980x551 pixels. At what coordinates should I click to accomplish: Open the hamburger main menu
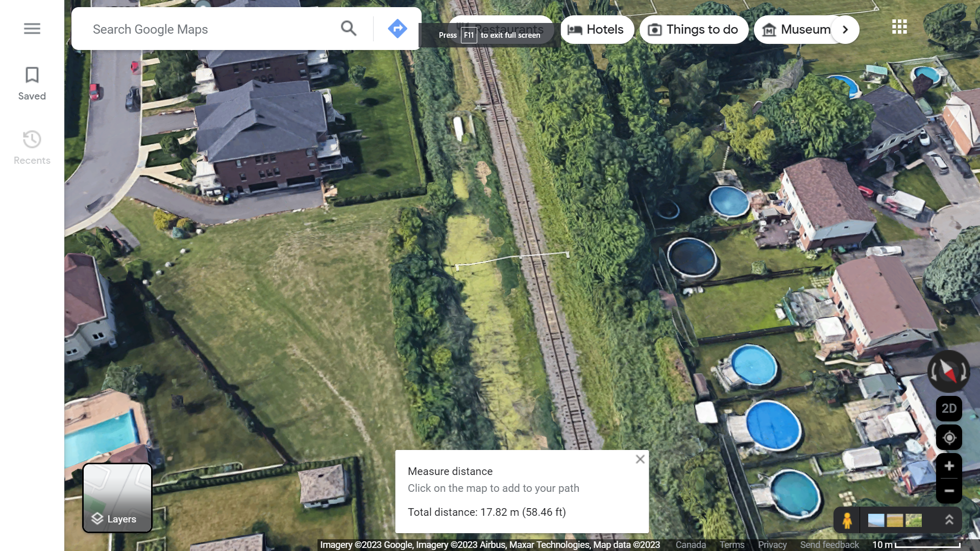pos(32,29)
